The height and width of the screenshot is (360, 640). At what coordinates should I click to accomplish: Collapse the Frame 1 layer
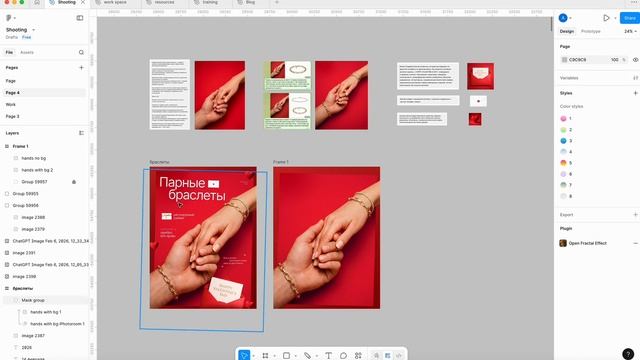pyautogui.click(x=7, y=146)
